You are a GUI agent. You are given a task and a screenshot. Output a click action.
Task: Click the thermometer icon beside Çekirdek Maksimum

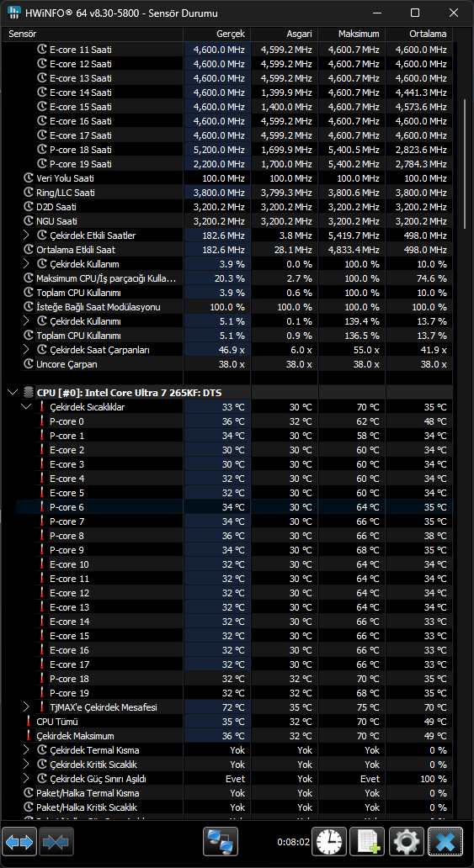pos(29,736)
